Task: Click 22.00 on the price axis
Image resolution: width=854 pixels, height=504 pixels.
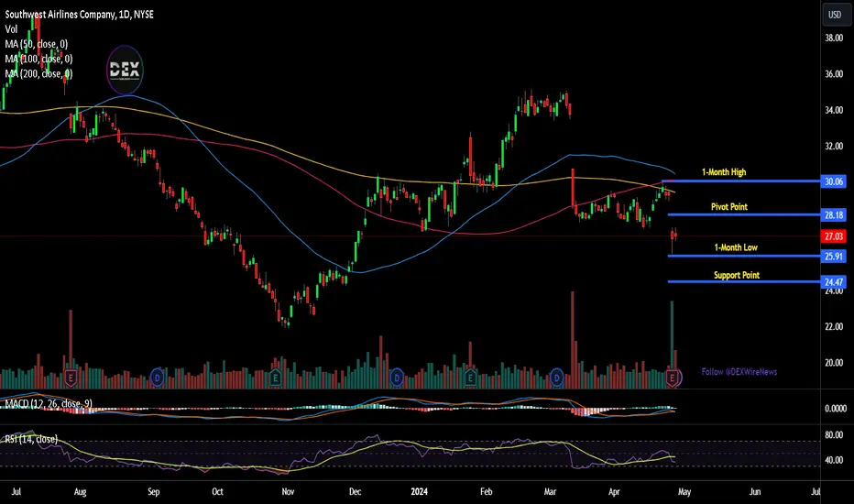Action: tap(834, 326)
